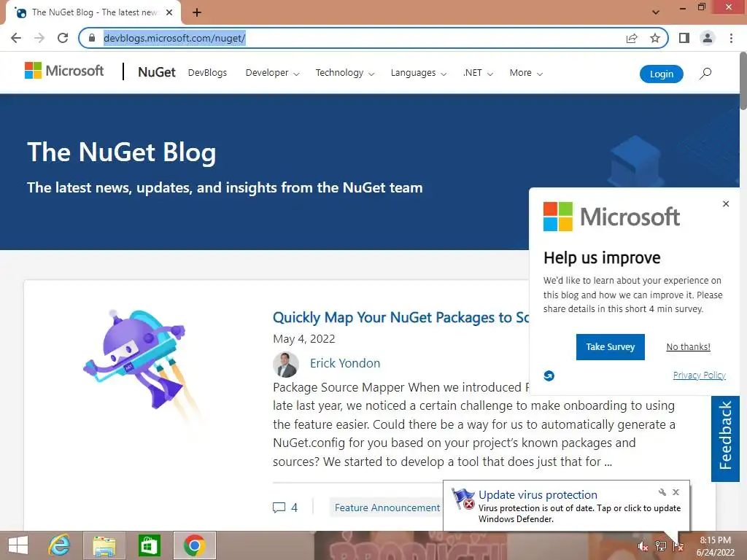Click Update virus protection notification title
The height and width of the screenshot is (560, 747).
click(x=538, y=495)
